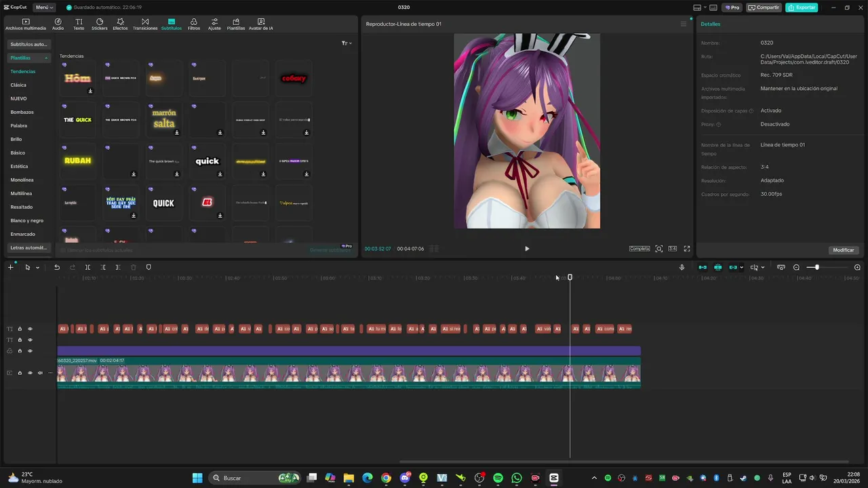Click the Pro badge button
Image resolution: width=868 pixels, height=488 pixels.
click(x=732, y=7)
